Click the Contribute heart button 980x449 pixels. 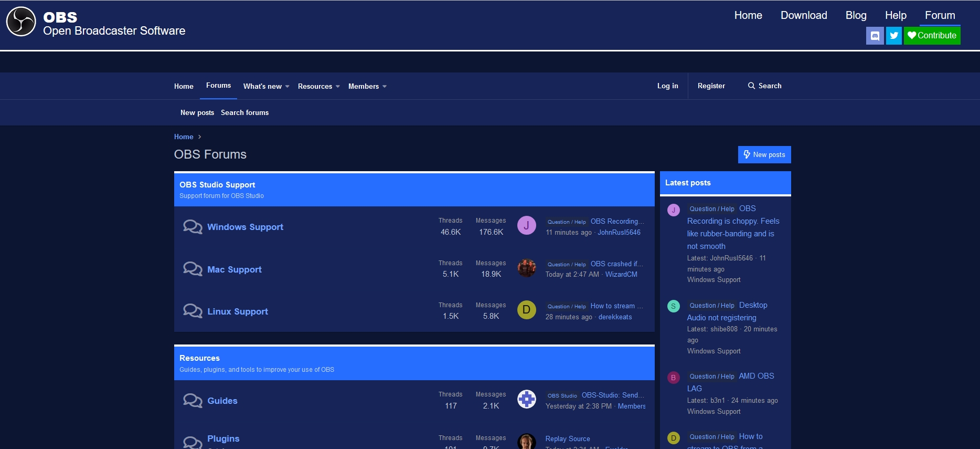pos(932,36)
